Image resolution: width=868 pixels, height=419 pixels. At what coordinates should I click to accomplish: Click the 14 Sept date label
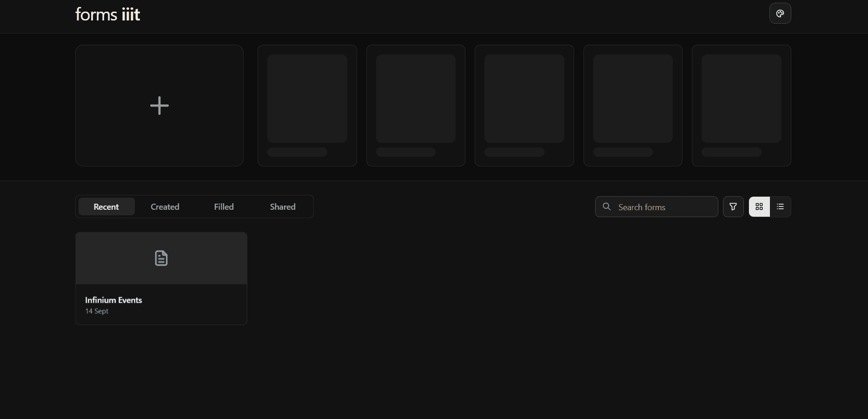tap(97, 311)
